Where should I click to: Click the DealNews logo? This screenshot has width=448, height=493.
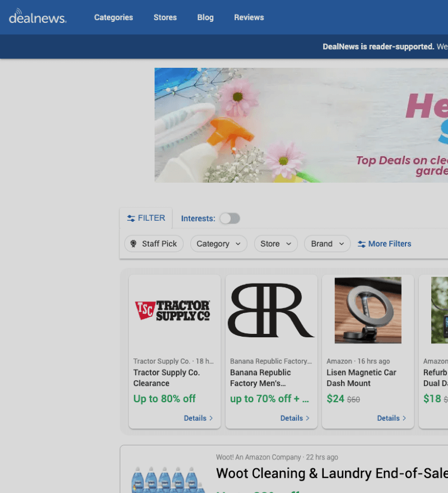point(38,17)
